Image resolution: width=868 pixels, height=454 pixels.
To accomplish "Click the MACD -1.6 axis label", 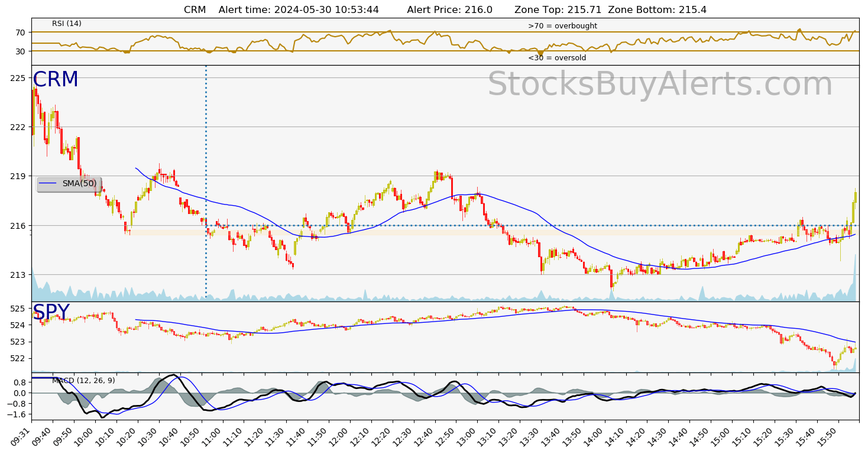I will (x=17, y=415).
